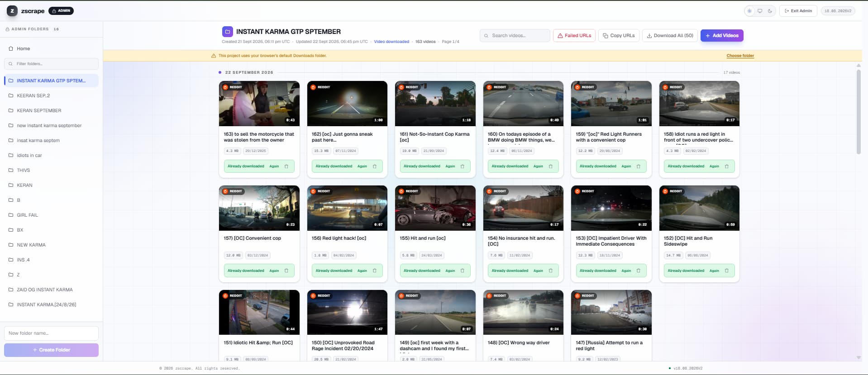Click the Choose folder link
This screenshot has height=375, width=868.
[x=740, y=56]
